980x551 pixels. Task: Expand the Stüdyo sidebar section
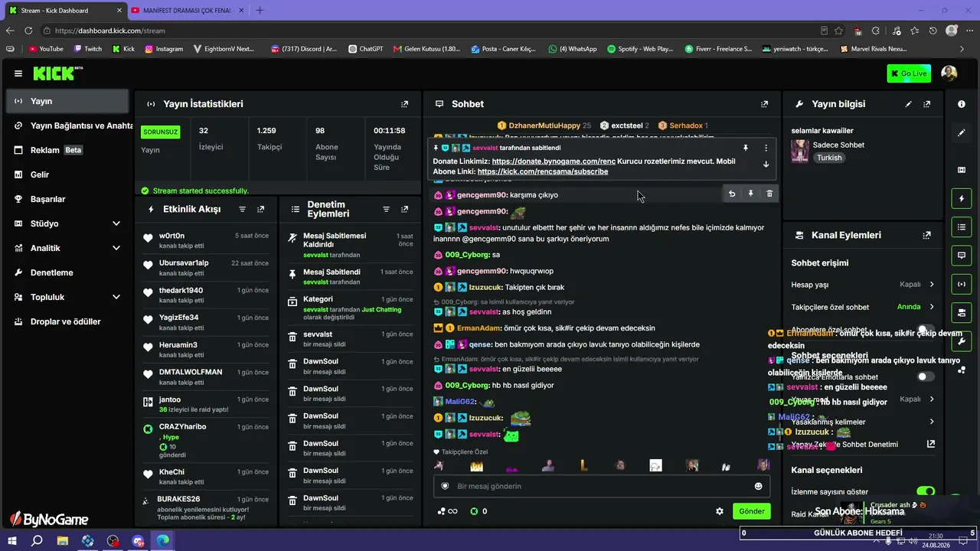pyautogui.click(x=116, y=223)
